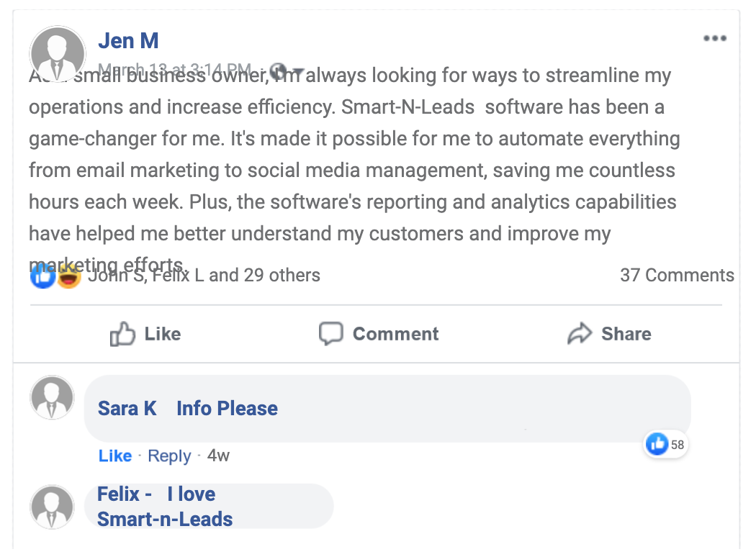Click the 4w timestamp on Sara's comment
The width and height of the screenshot is (756, 557).
218,456
